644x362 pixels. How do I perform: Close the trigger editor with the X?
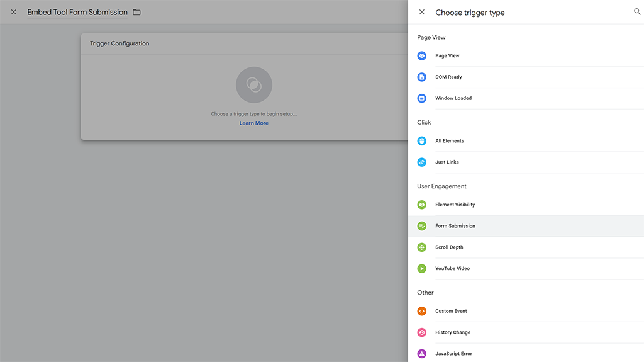[x=14, y=13]
